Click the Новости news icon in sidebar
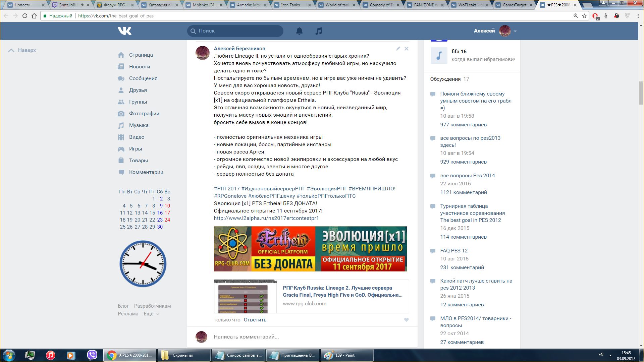 pos(121,67)
